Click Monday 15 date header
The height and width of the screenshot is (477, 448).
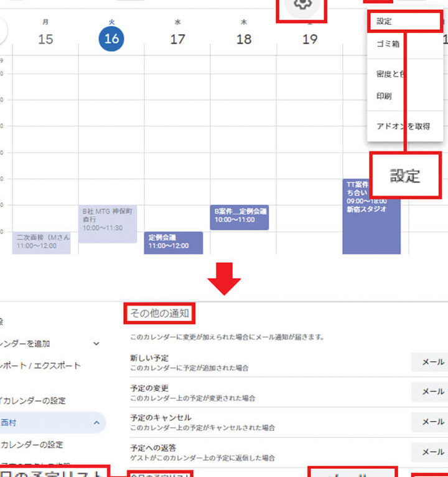coord(45,39)
